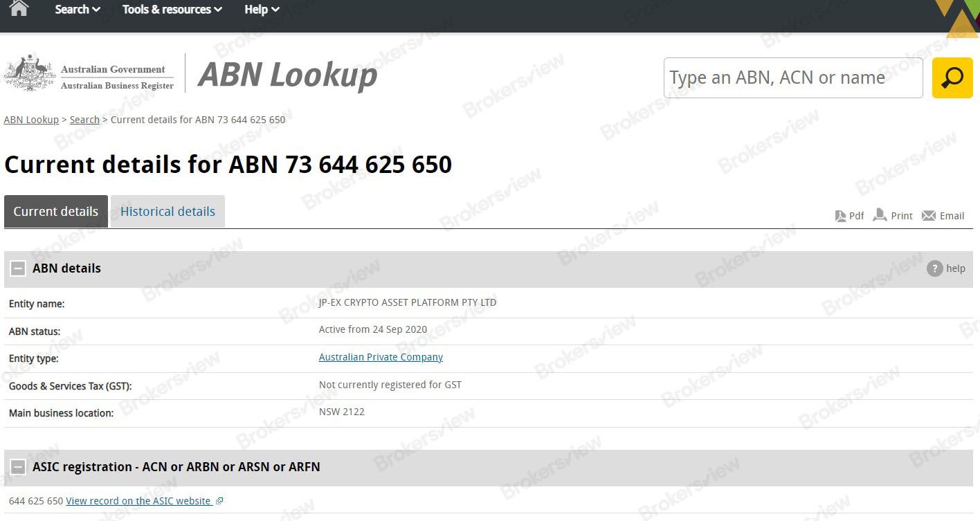
Task: Collapse the ABN details section
Action: [x=17, y=268]
